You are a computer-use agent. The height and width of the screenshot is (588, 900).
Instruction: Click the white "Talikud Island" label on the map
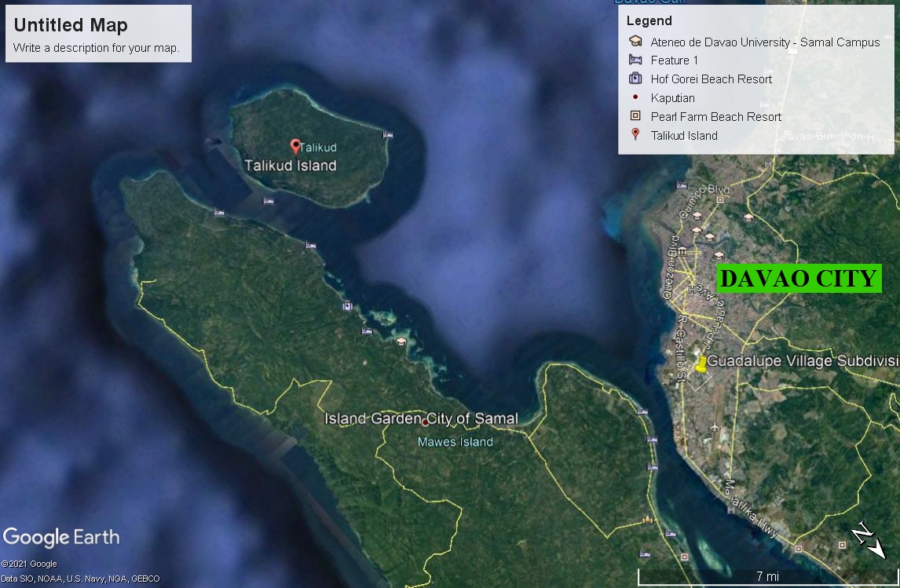pyautogui.click(x=291, y=166)
